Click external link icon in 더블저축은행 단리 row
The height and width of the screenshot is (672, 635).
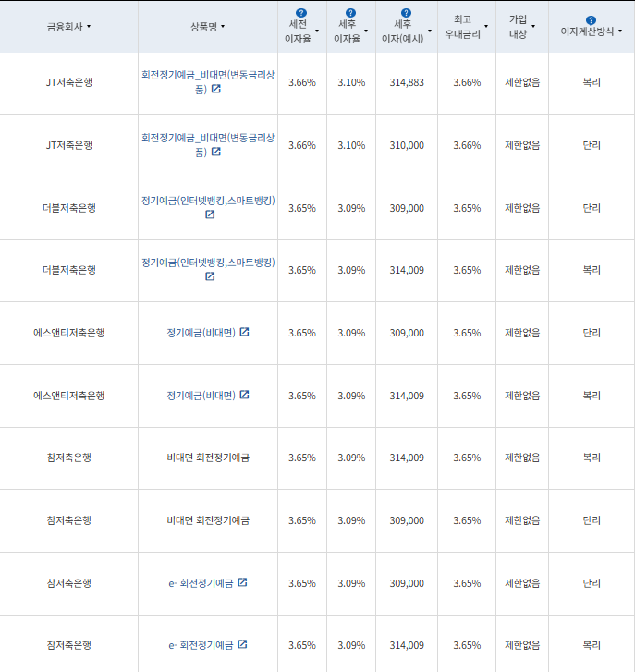pos(210,214)
